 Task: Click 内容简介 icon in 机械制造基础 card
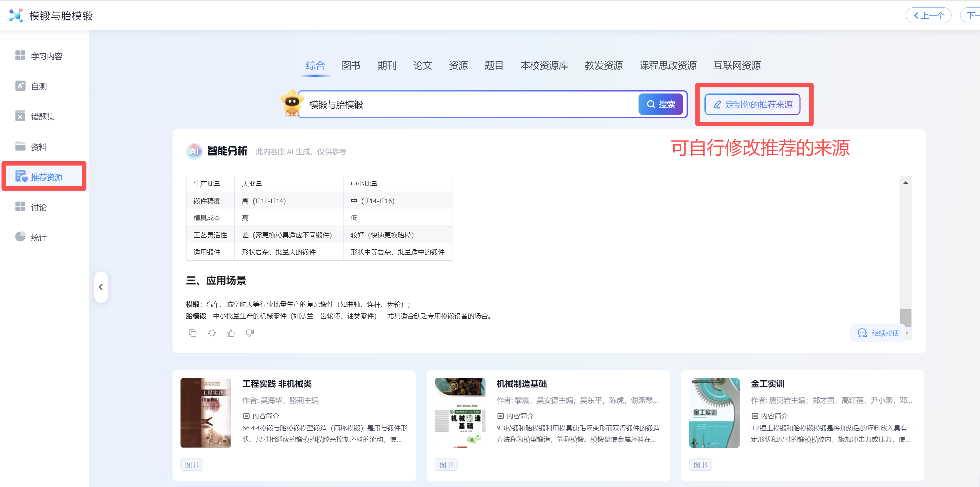click(501, 416)
